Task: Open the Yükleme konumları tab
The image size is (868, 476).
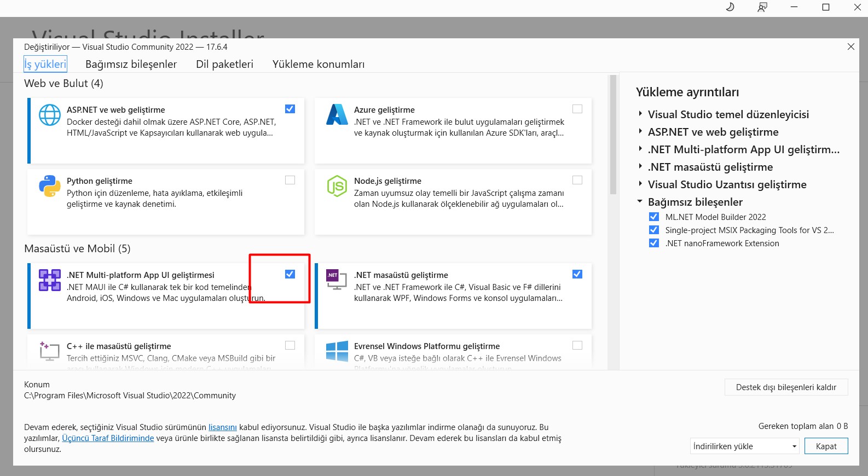Action: (319, 64)
